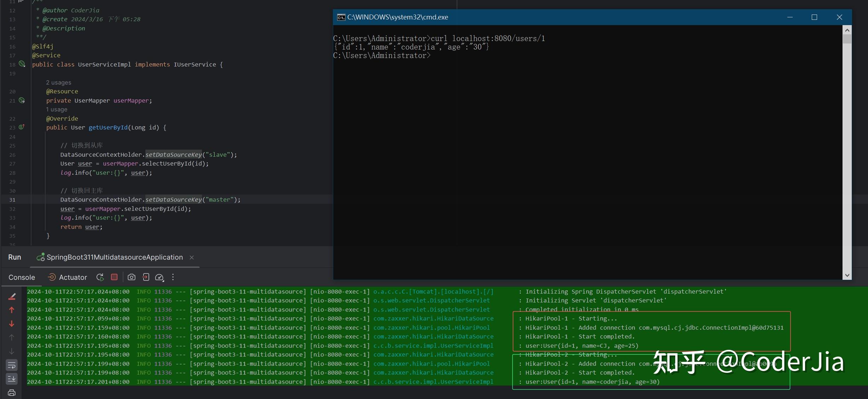868x399 pixels.
Task: Navigate up the stack trace
Action: point(12,310)
